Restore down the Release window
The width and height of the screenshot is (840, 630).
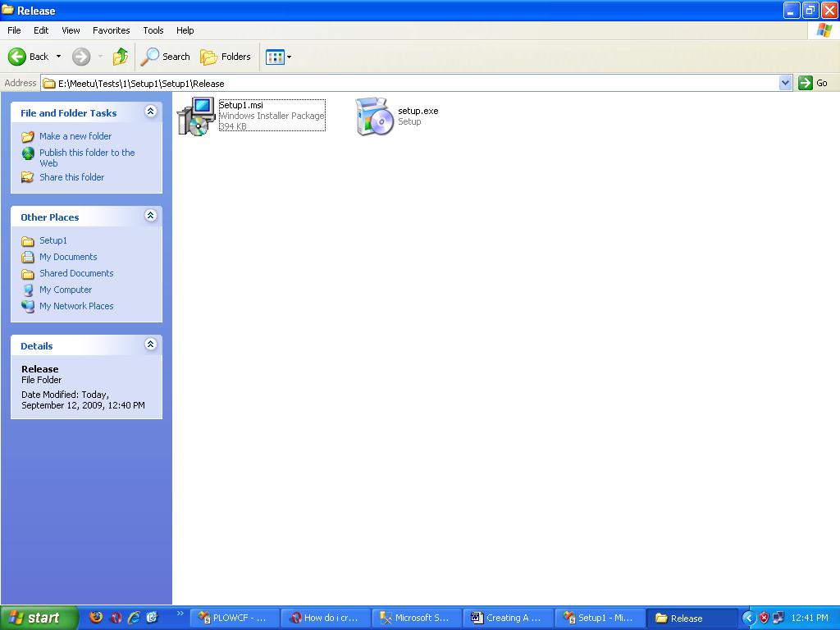(810, 10)
